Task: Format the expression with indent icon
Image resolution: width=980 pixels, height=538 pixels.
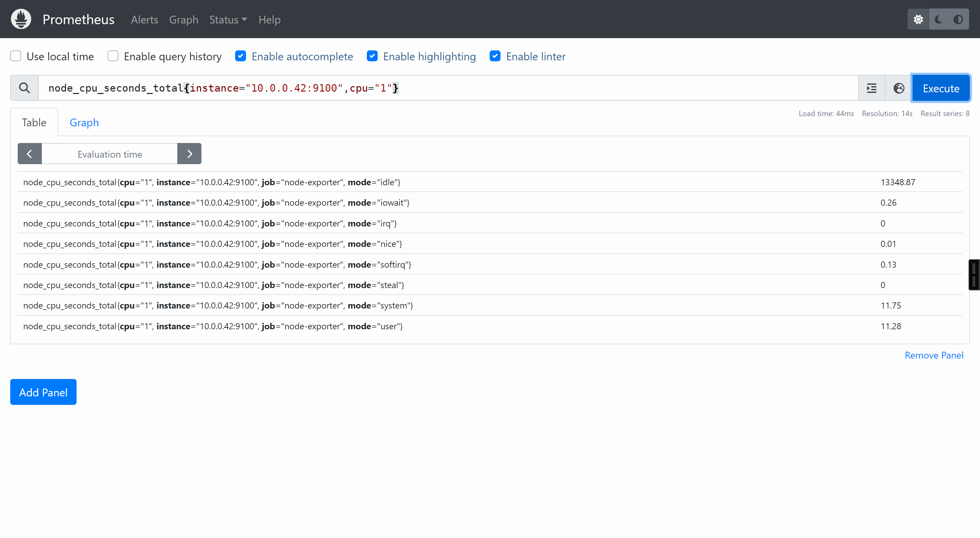Action: click(x=871, y=88)
